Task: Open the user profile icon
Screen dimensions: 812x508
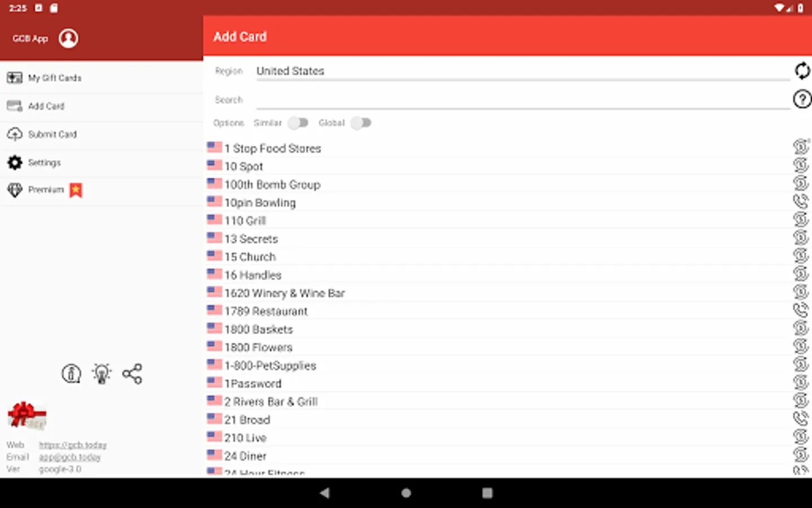Action: 68,38
